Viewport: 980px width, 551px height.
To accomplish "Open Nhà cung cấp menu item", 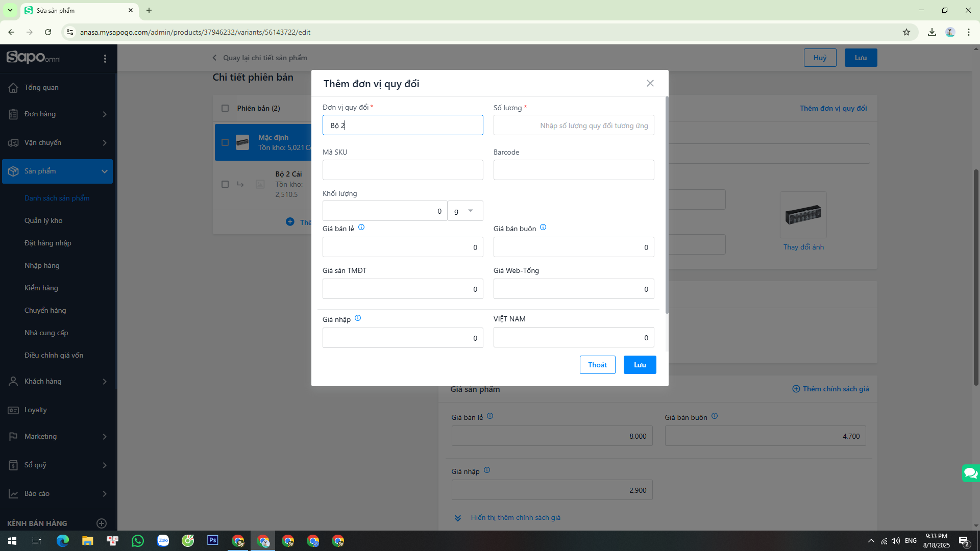I will [46, 333].
